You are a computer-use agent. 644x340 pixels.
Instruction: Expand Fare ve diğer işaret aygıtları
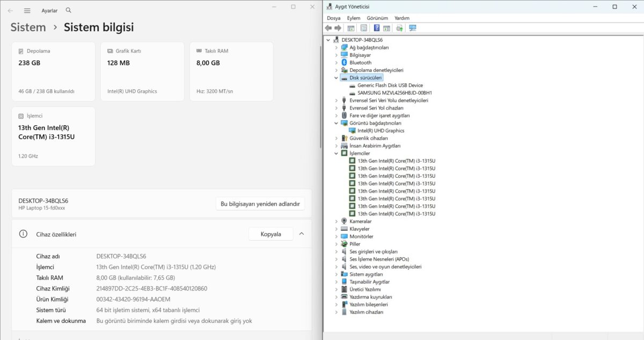pyautogui.click(x=336, y=115)
